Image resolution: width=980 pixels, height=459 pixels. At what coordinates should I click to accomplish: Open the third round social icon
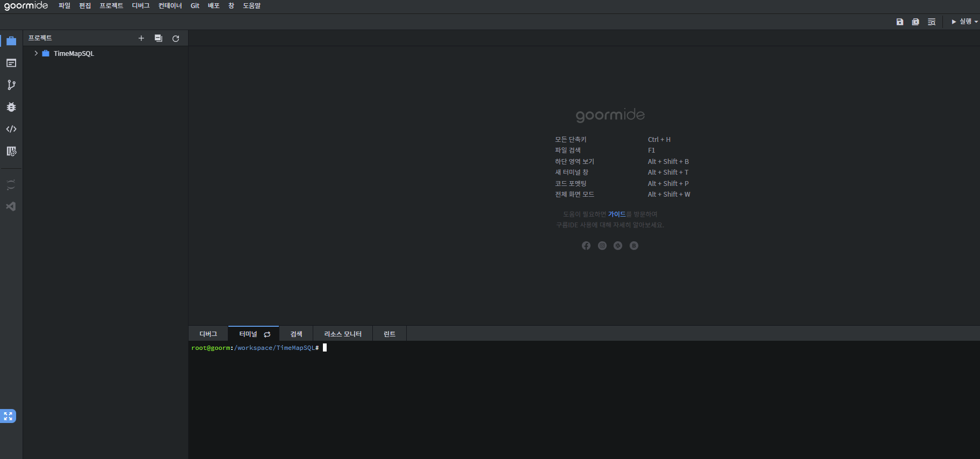tap(618, 246)
